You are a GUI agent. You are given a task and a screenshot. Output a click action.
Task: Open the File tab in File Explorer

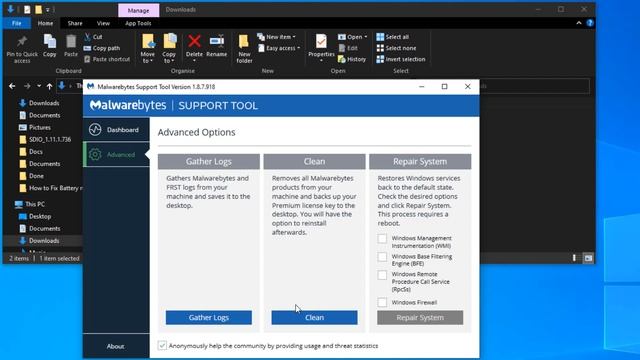coord(17,23)
